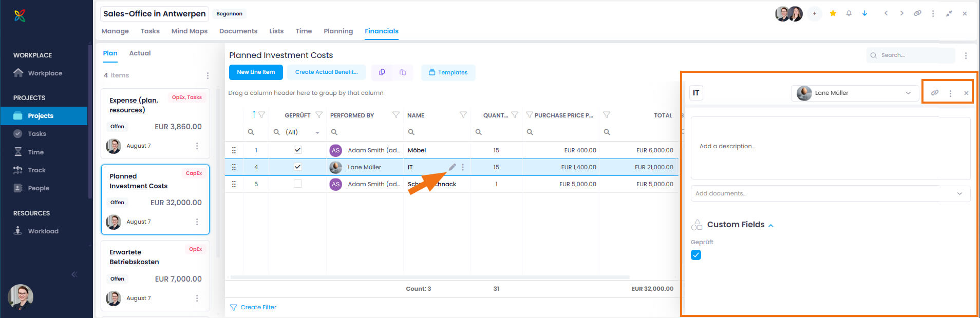Screen dimensions: 980x318
Task: Click filter icon on PERFORMED BY column
Action: tap(395, 115)
